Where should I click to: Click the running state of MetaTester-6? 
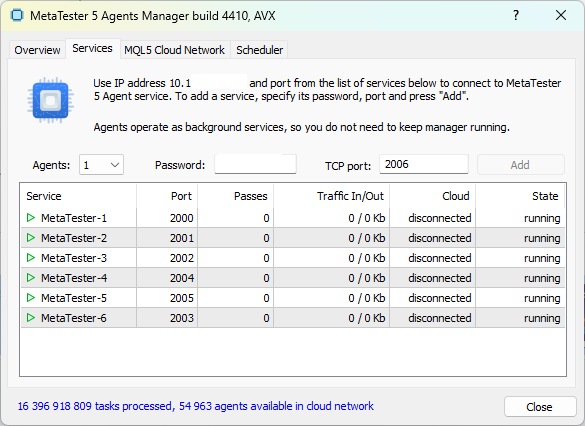point(542,318)
